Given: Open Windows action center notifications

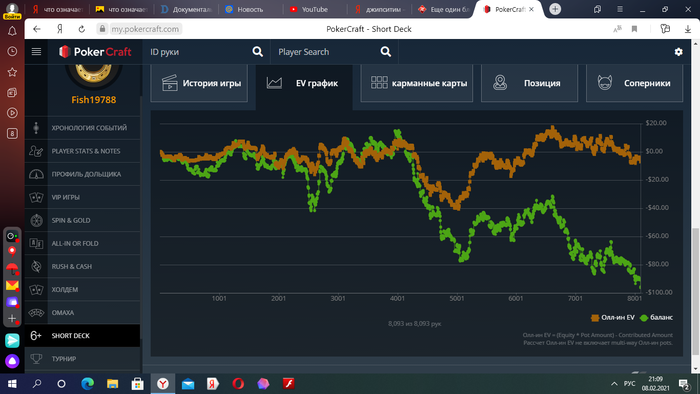Looking at the screenshot, I should (684, 384).
